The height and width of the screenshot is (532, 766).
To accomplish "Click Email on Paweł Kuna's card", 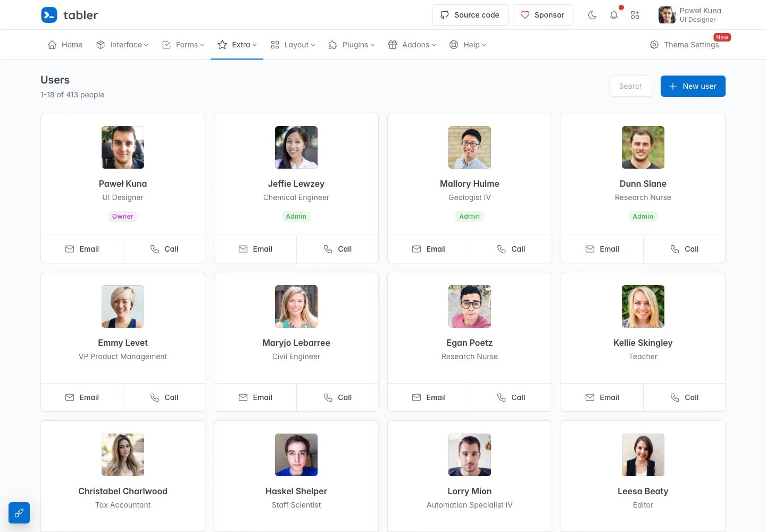I will point(82,249).
